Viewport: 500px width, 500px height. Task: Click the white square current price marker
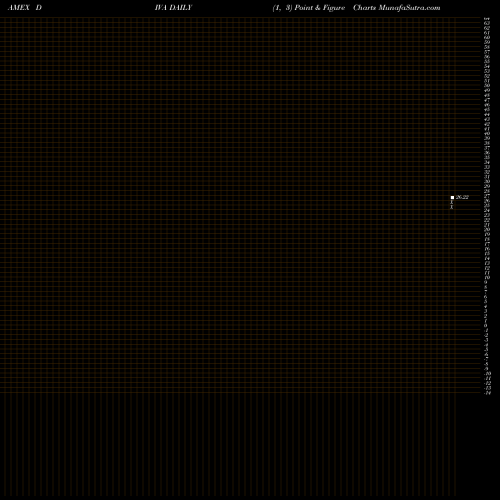(x=452, y=198)
